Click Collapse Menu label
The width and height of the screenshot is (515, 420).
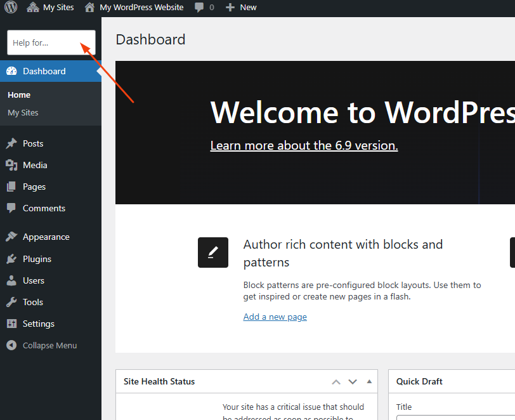(49, 345)
